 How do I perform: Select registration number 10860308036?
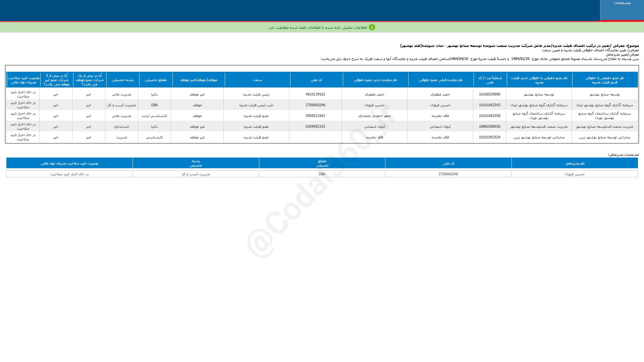[490, 127]
